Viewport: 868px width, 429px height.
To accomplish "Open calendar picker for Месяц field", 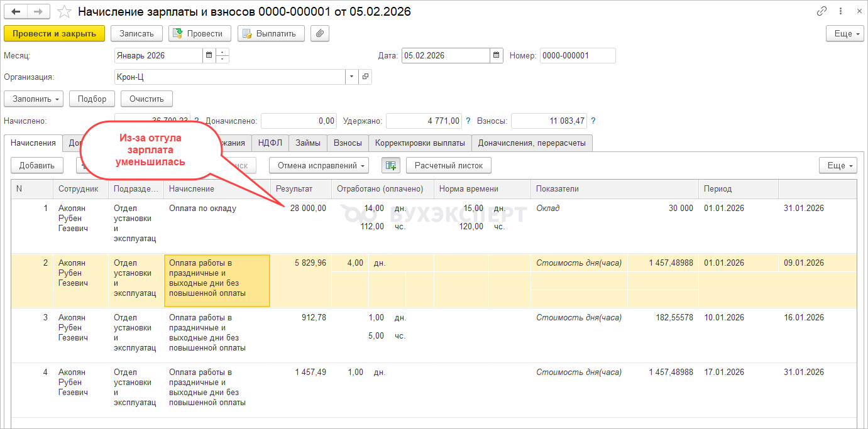I will point(208,55).
